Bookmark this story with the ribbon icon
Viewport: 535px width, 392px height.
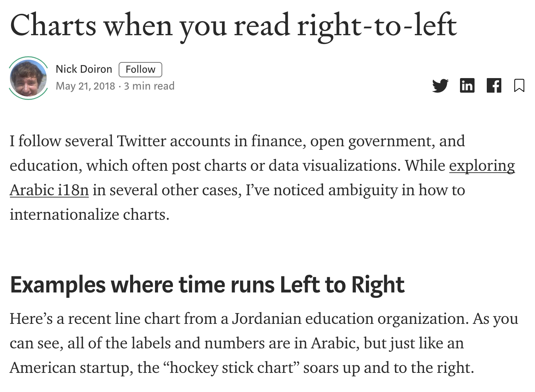[519, 85]
